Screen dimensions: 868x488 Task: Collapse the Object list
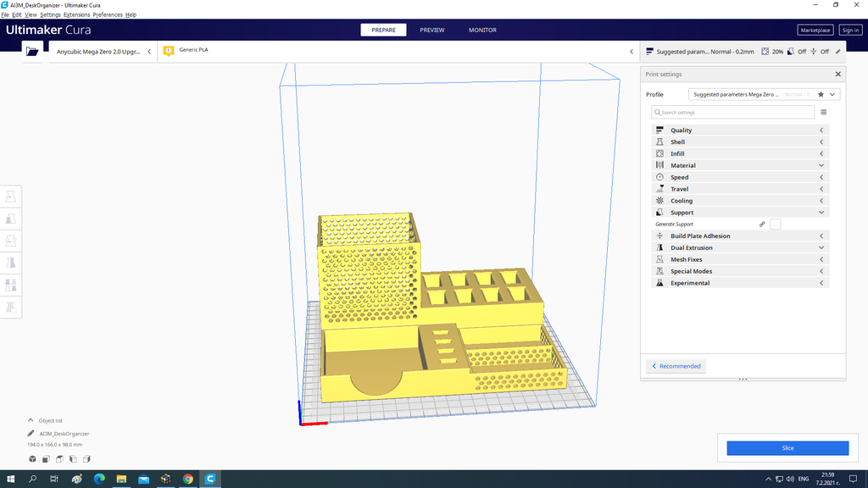(x=31, y=420)
